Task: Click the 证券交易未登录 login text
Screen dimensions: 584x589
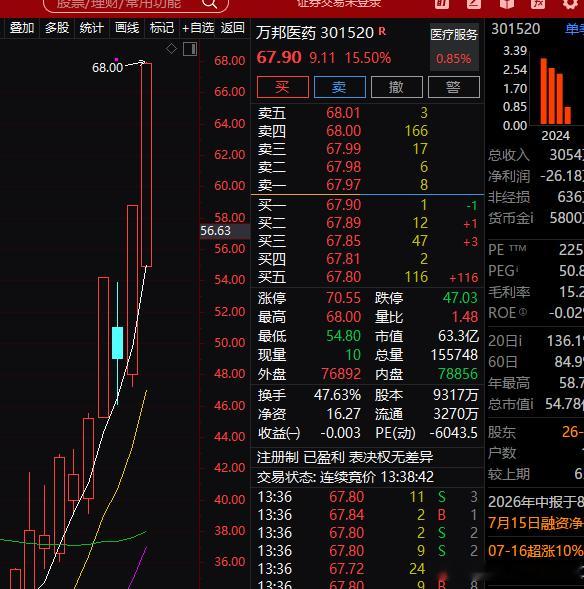Action: [339, 4]
